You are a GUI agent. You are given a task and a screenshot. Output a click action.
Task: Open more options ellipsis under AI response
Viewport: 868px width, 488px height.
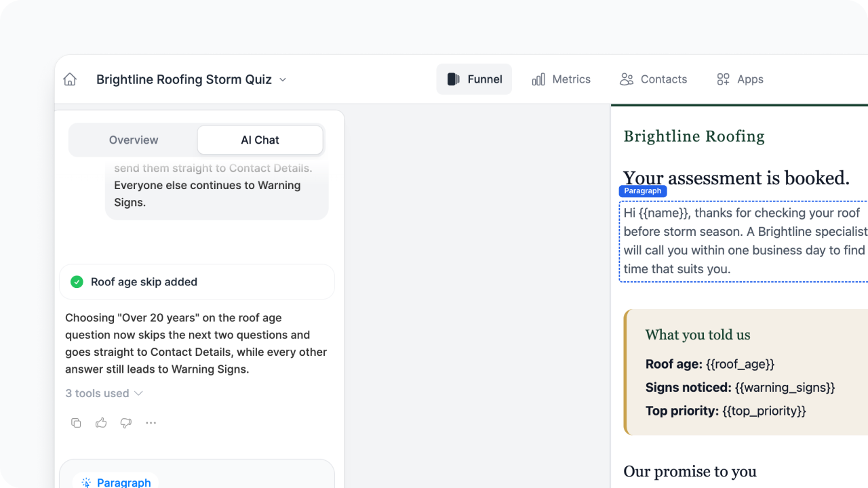click(151, 423)
